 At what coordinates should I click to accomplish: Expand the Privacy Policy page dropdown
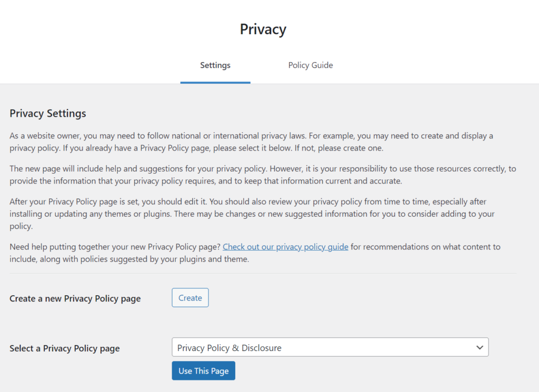pyautogui.click(x=330, y=347)
